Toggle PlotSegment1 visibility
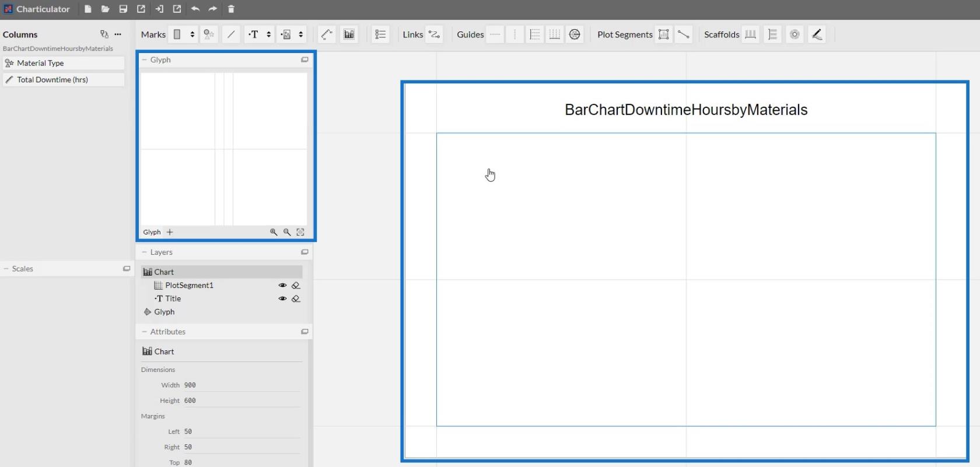 coord(282,285)
